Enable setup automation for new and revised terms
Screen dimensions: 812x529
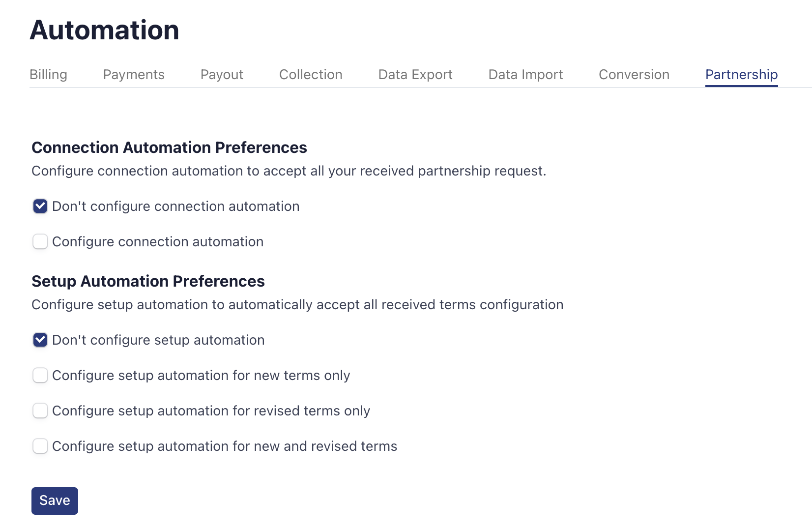point(40,446)
